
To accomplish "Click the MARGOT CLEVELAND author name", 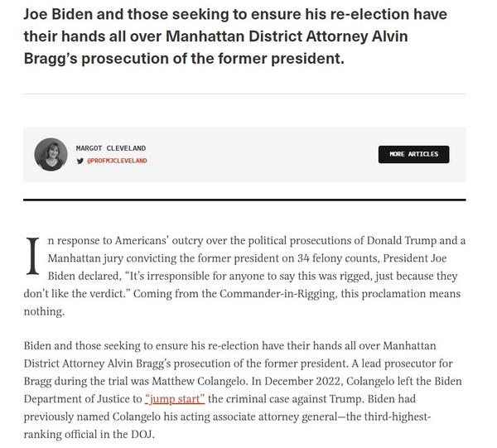I will pos(111,148).
